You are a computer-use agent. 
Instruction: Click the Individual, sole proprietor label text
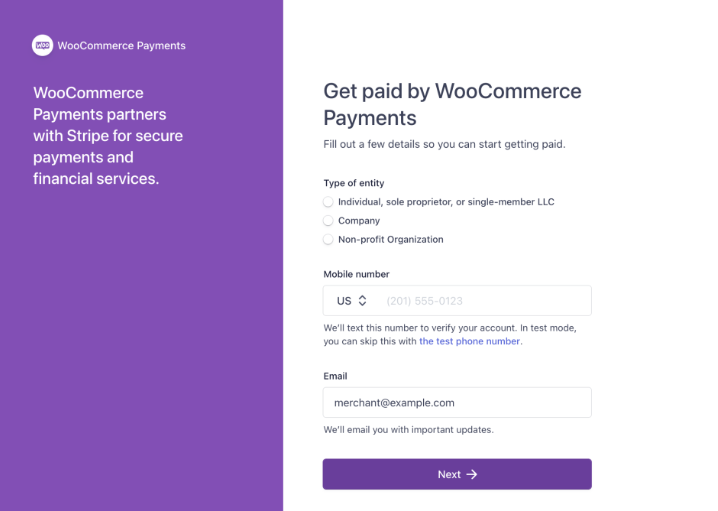click(446, 202)
